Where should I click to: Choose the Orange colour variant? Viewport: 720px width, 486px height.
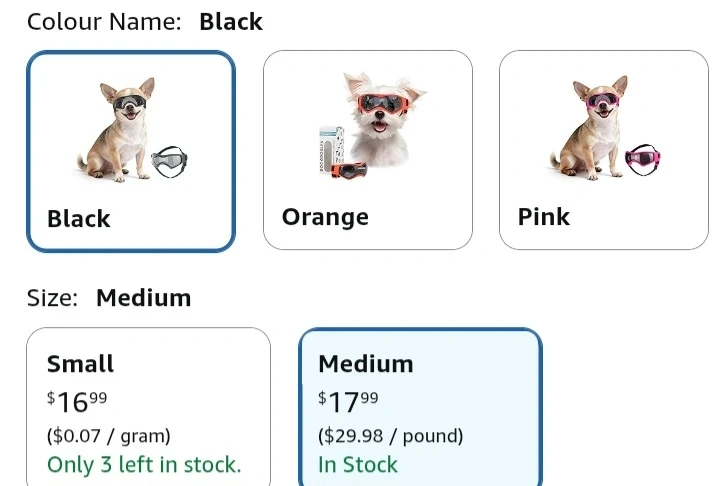(x=367, y=150)
